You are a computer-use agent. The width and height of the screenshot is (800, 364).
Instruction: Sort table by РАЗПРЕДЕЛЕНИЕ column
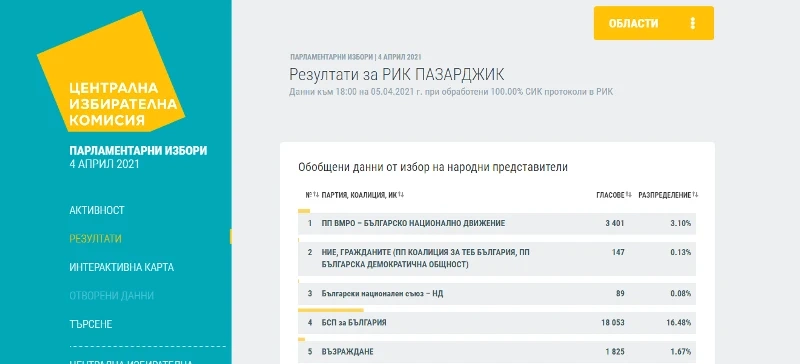[x=668, y=195]
